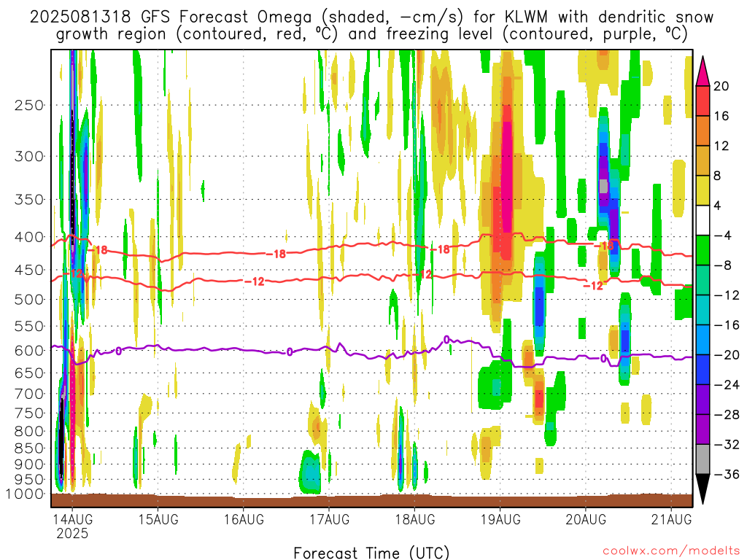
Task: Click the 700 pressure level label
Action: [x=29, y=394]
